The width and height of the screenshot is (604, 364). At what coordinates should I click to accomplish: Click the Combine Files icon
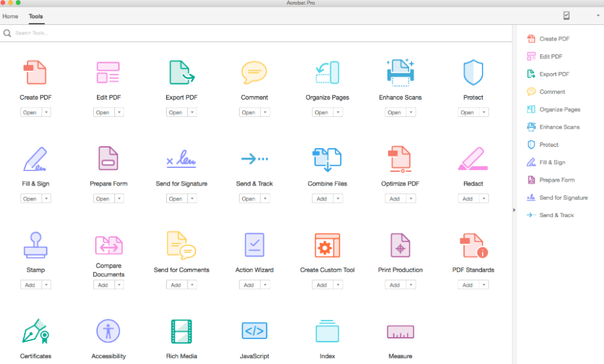[327, 159]
